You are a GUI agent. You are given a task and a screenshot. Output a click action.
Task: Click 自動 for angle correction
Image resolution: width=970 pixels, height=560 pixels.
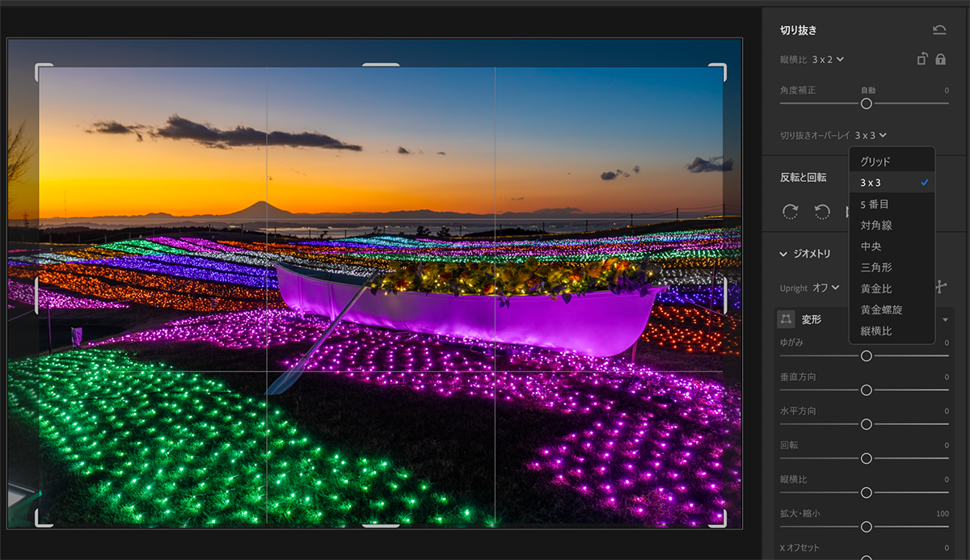coord(868,91)
